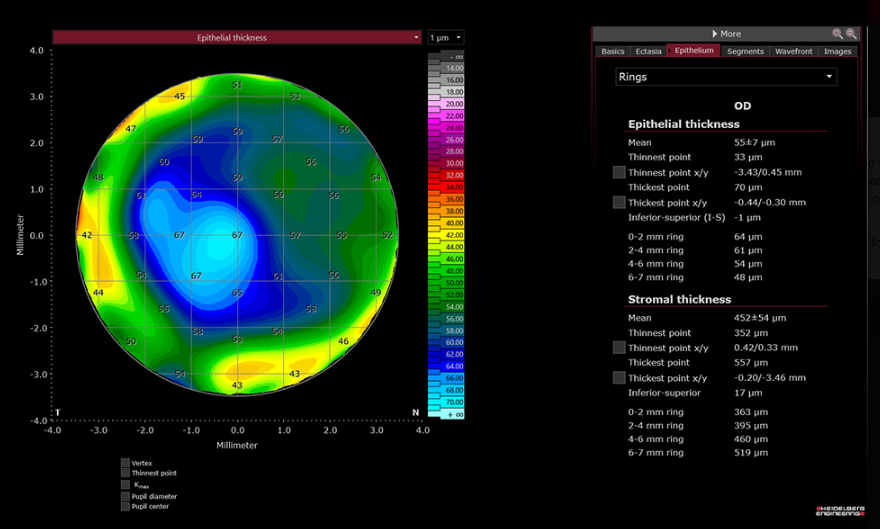Toggle epithelial Thinnest point x/y marker

pos(619,172)
